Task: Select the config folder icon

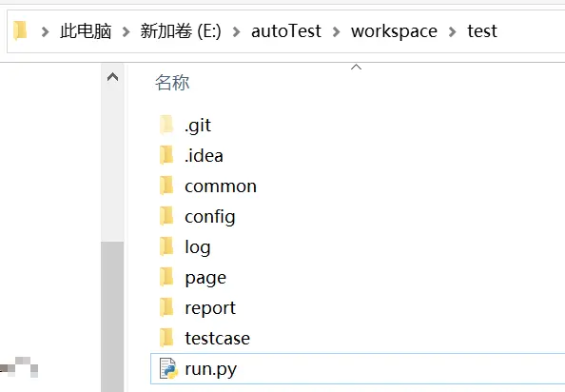Action: [x=166, y=216]
